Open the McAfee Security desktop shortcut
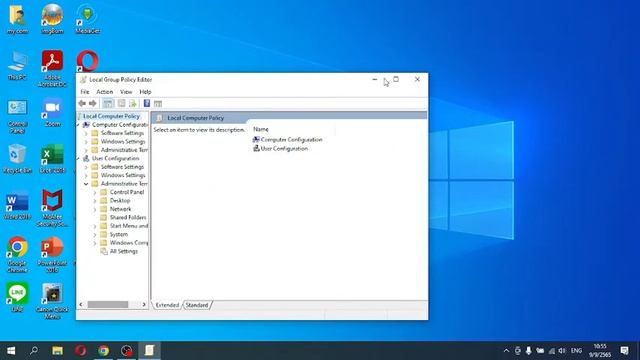Image resolution: width=640 pixels, height=360 pixels. pyautogui.click(x=52, y=208)
